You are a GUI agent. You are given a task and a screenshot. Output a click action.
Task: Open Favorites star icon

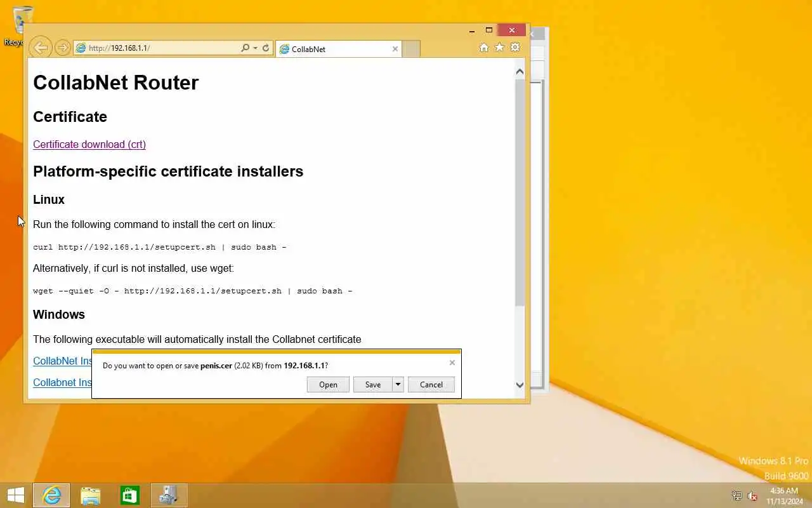(499, 48)
